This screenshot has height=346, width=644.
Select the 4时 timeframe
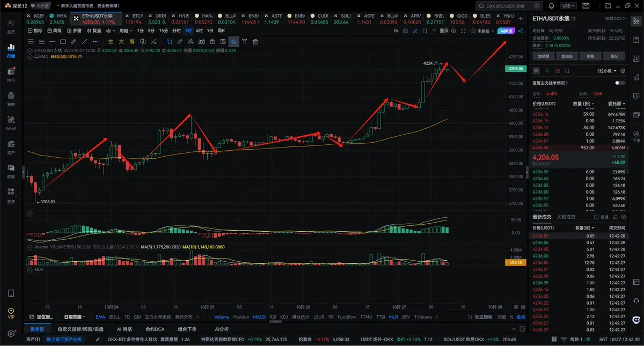pos(199,31)
